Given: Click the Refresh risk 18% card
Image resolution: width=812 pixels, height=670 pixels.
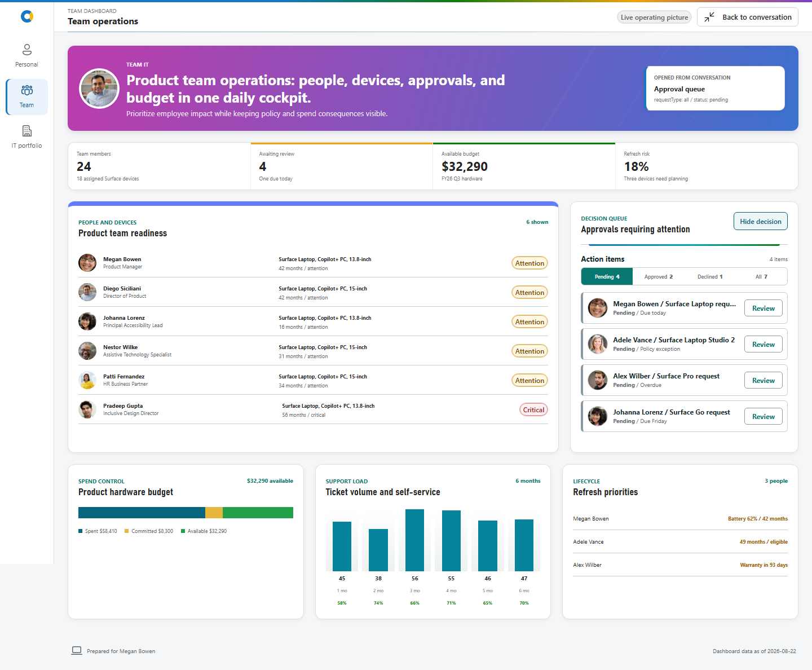Looking at the screenshot, I should [x=707, y=166].
